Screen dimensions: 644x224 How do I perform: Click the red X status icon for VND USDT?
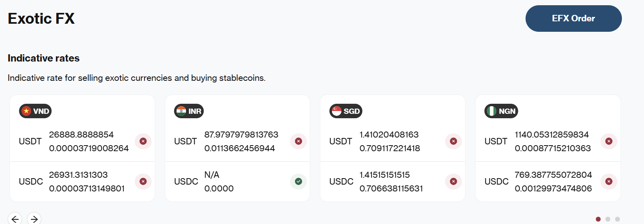pyautogui.click(x=143, y=141)
